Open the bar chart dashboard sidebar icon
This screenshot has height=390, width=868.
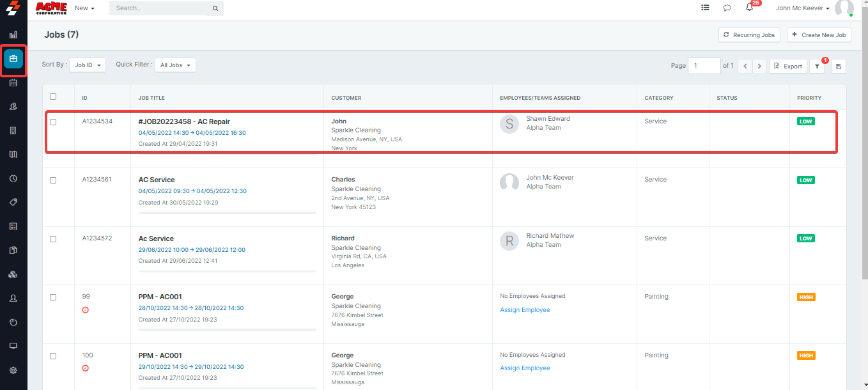[x=13, y=35]
